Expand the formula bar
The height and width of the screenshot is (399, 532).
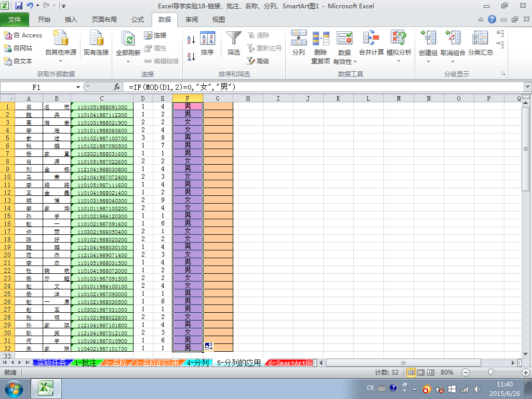click(528, 87)
